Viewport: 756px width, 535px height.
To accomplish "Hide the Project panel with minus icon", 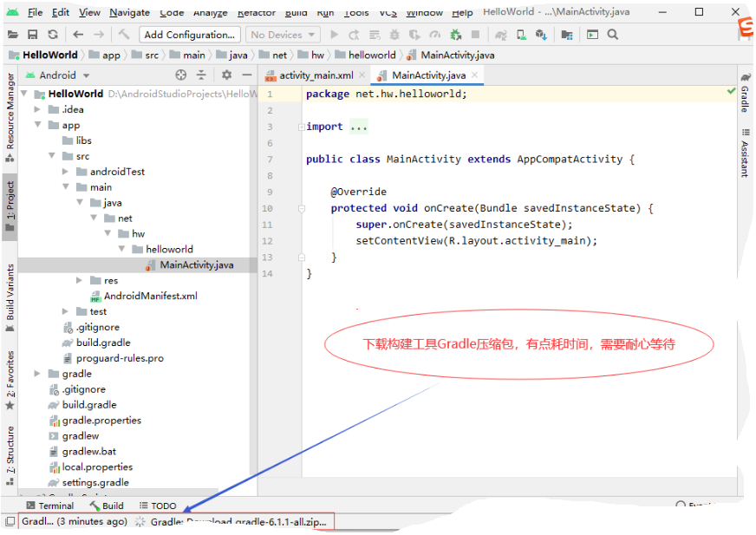I will [247, 75].
